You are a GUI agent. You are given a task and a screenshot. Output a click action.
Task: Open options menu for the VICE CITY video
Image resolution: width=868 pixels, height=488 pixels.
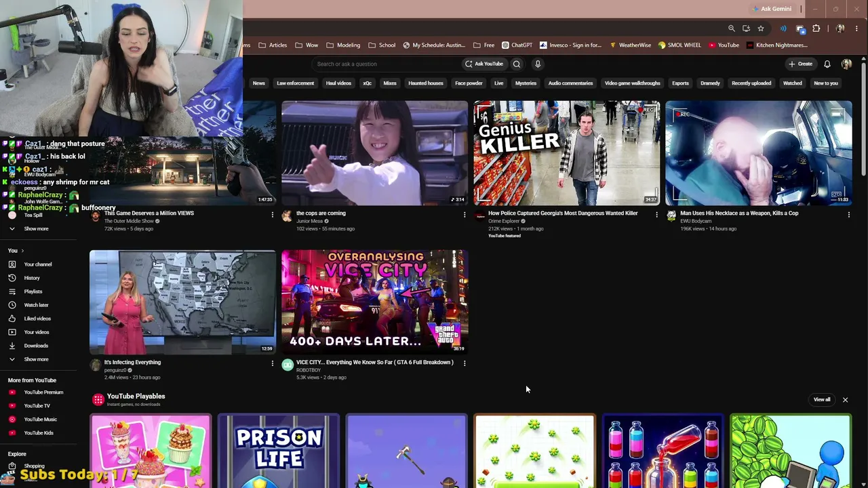coord(465,364)
